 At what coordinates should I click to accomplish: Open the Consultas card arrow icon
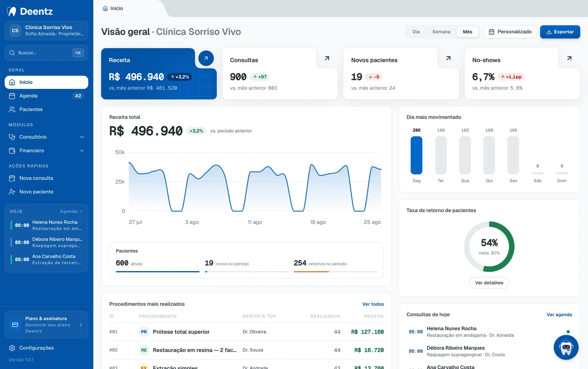(327, 58)
